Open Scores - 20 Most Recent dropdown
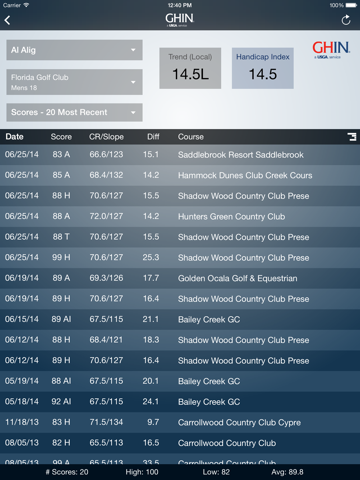Image resolution: width=360 pixels, height=480 pixels. pyautogui.click(x=74, y=112)
